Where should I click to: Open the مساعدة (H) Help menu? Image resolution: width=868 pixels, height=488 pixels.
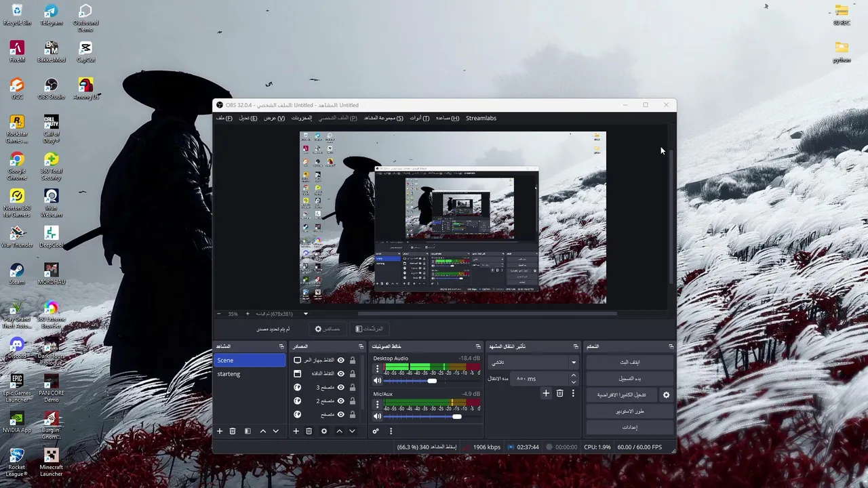click(x=448, y=118)
